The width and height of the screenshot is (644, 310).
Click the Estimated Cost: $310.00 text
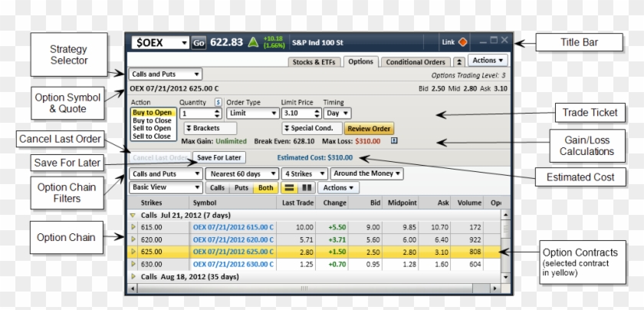coord(314,157)
